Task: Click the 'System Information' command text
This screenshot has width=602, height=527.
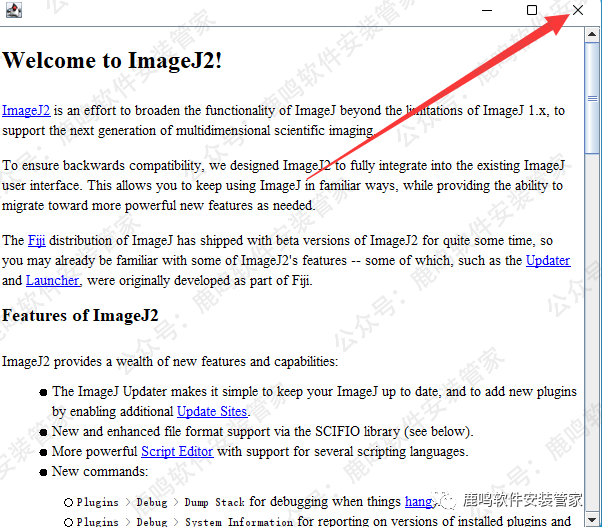Action: [239, 522]
